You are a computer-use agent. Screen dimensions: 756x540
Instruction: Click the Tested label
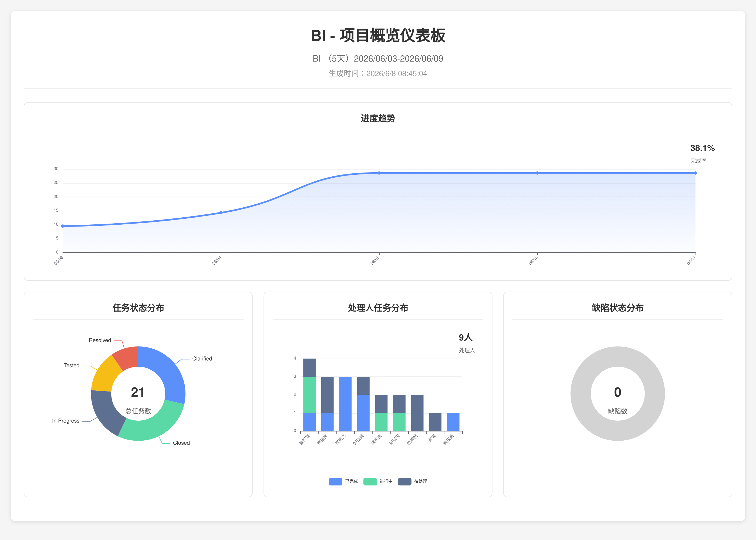click(x=72, y=365)
